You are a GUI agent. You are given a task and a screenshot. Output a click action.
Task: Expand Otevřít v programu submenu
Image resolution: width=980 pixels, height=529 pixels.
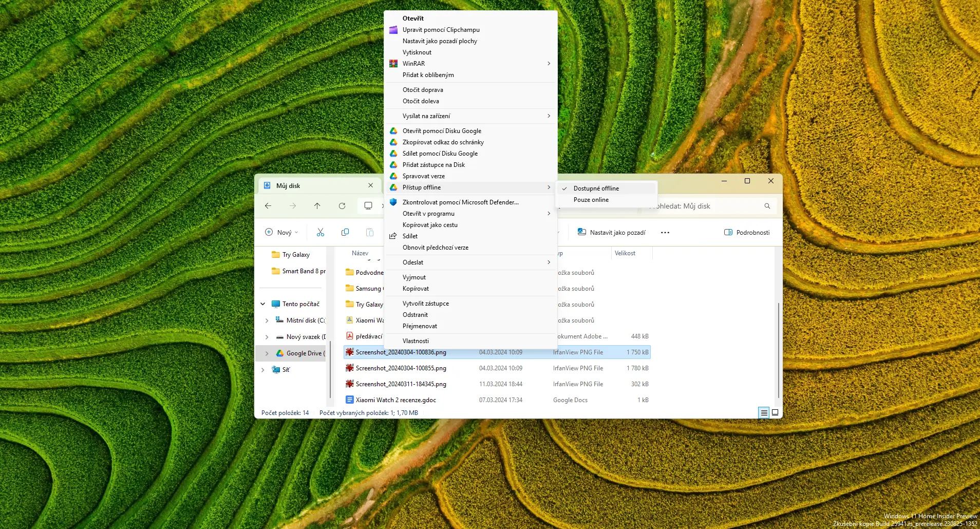[x=549, y=214]
